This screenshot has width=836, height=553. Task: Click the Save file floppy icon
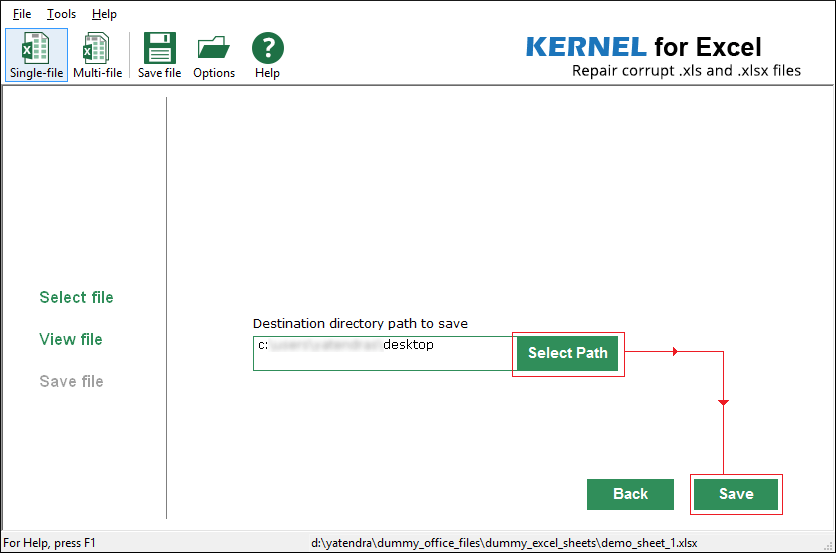pyautogui.click(x=159, y=55)
